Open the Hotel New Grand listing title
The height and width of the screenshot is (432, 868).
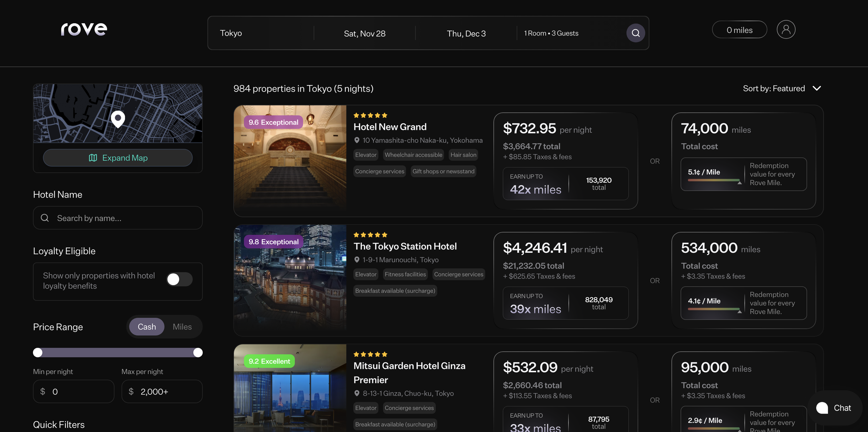[x=390, y=127]
